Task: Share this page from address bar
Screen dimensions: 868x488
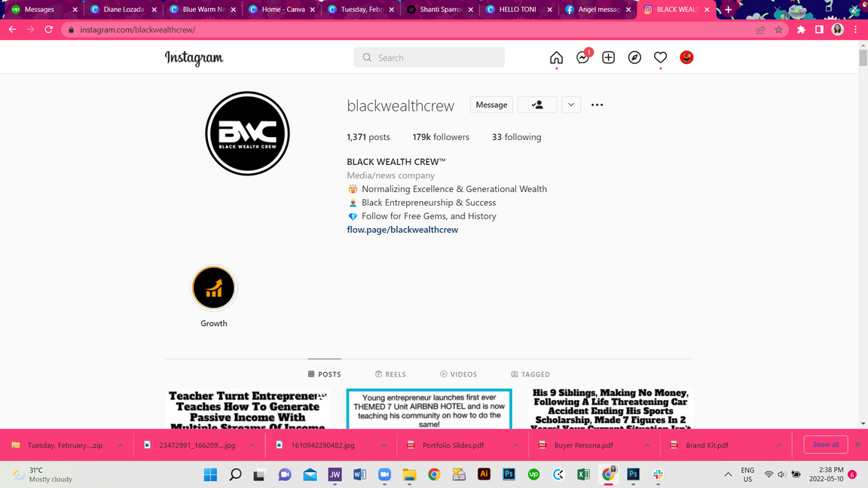Action: [760, 30]
